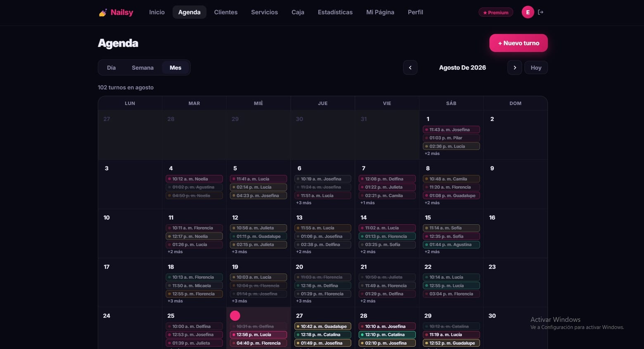The width and height of the screenshot is (644, 349).
Task: Open the Caja section
Action: click(298, 12)
